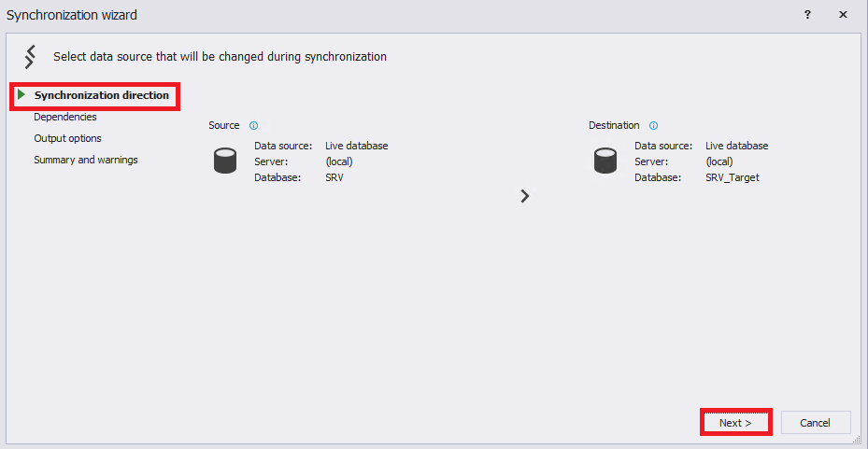Click the Synchronization wizard title bar
Image resolution: width=868 pixels, height=449 pixels.
(x=374, y=15)
